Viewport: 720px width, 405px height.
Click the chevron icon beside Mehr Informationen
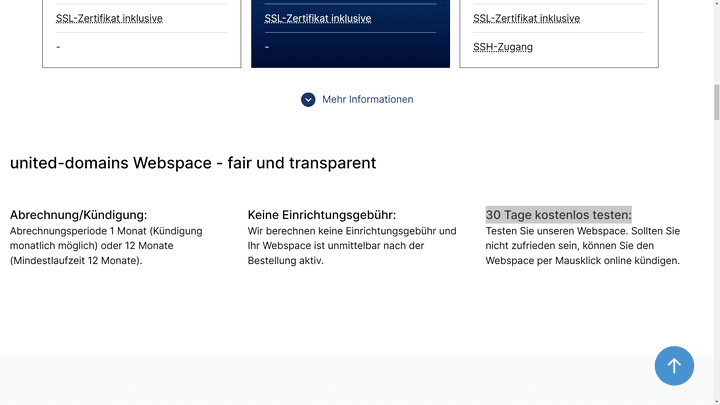308,100
